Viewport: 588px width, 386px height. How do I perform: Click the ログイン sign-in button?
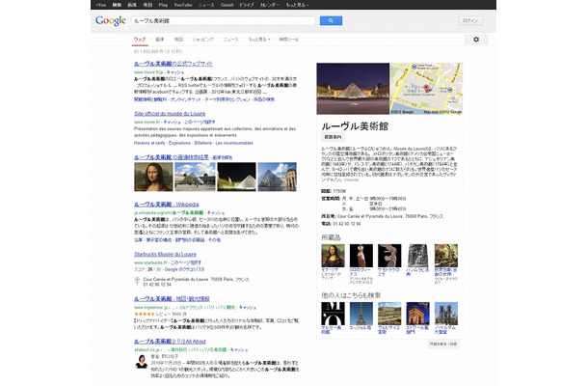coord(470,20)
